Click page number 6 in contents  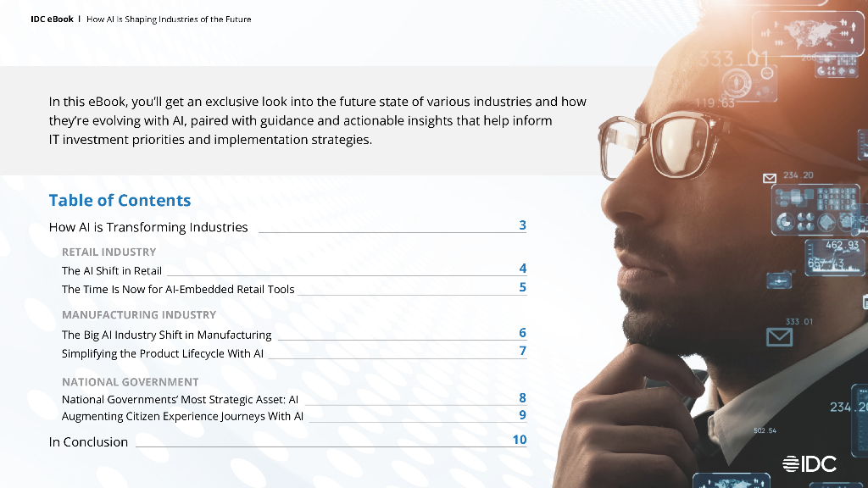(x=523, y=333)
